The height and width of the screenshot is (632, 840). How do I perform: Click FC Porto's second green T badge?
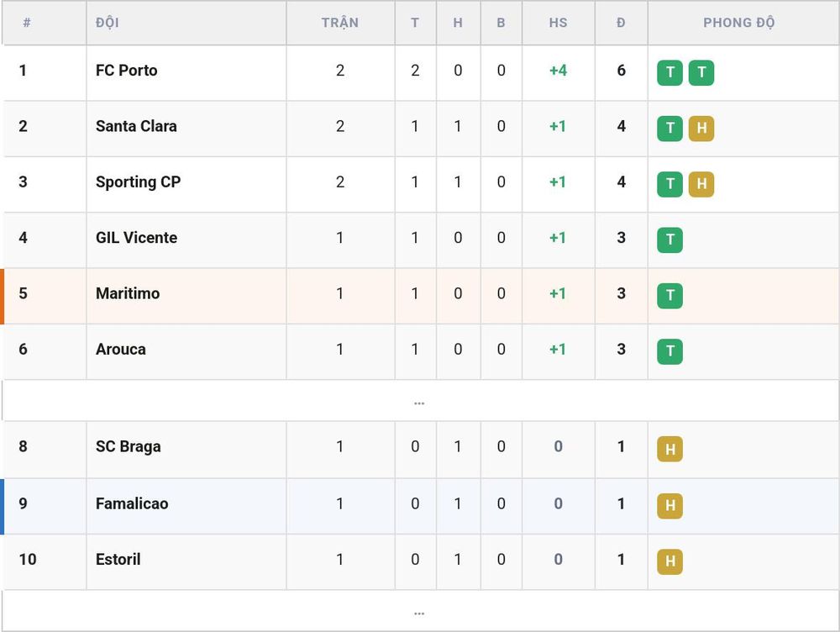click(x=701, y=72)
